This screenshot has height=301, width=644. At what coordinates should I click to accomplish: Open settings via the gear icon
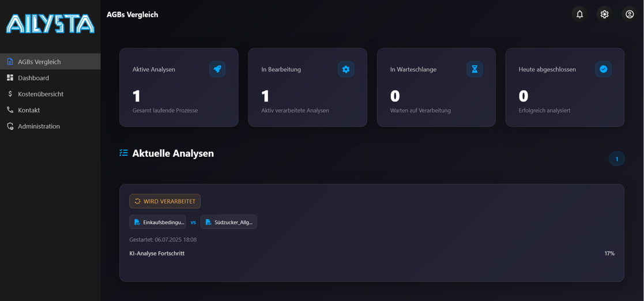pyautogui.click(x=604, y=14)
